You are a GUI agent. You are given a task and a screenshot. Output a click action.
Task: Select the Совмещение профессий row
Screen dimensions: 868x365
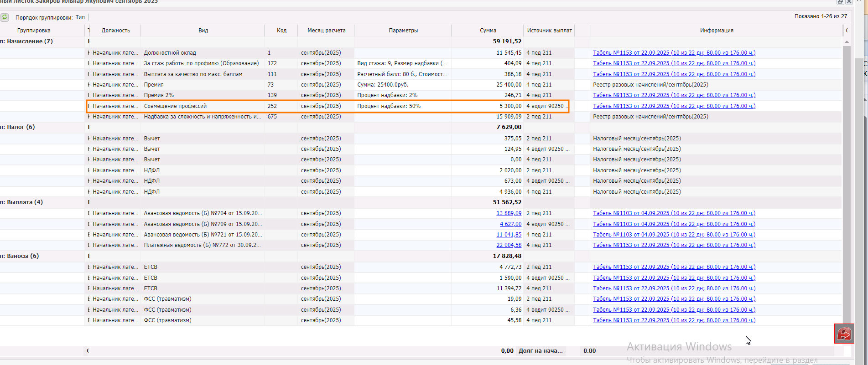[175, 106]
